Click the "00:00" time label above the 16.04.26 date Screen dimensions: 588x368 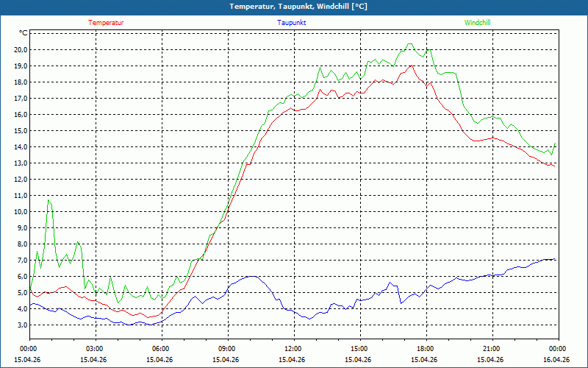pyautogui.click(x=559, y=348)
